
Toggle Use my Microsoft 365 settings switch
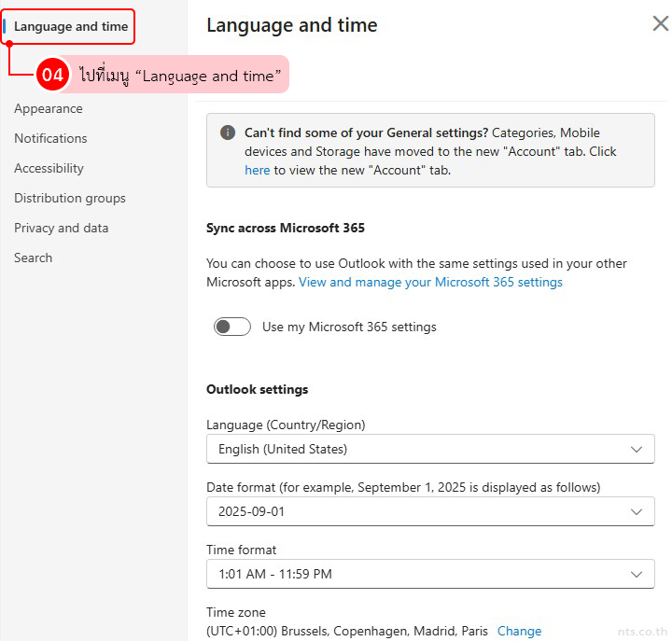pyautogui.click(x=232, y=327)
